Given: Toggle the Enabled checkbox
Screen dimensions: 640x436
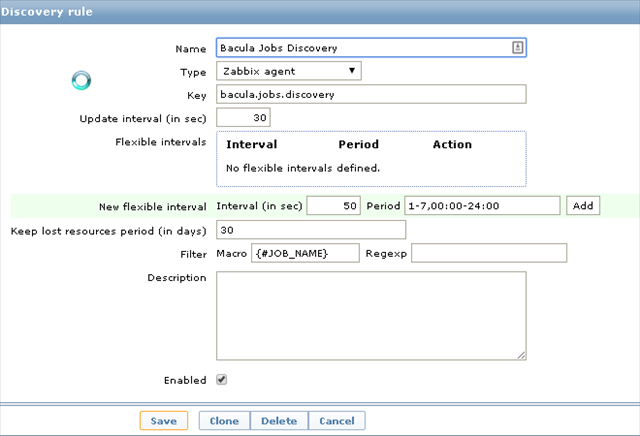Looking at the screenshot, I should (x=222, y=380).
